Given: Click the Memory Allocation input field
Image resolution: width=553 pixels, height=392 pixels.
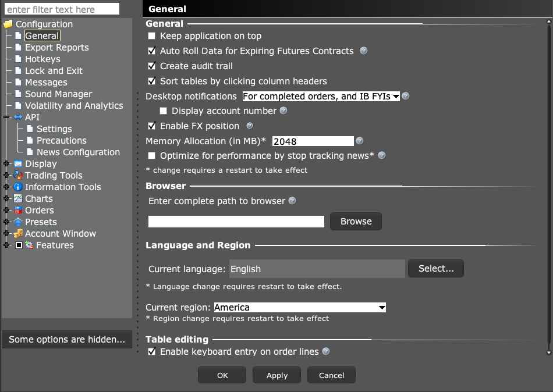Looking at the screenshot, I should coord(313,141).
